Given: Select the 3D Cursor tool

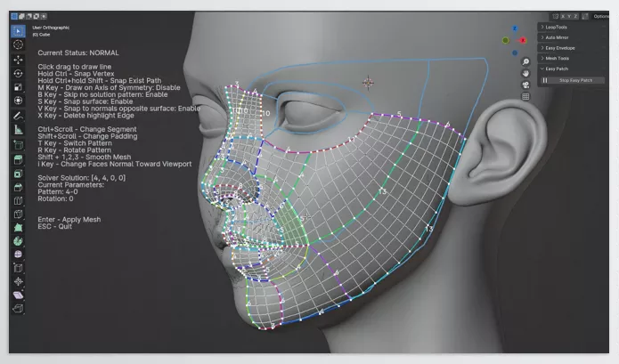Looking at the screenshot, I should click(x=18, y=44).
